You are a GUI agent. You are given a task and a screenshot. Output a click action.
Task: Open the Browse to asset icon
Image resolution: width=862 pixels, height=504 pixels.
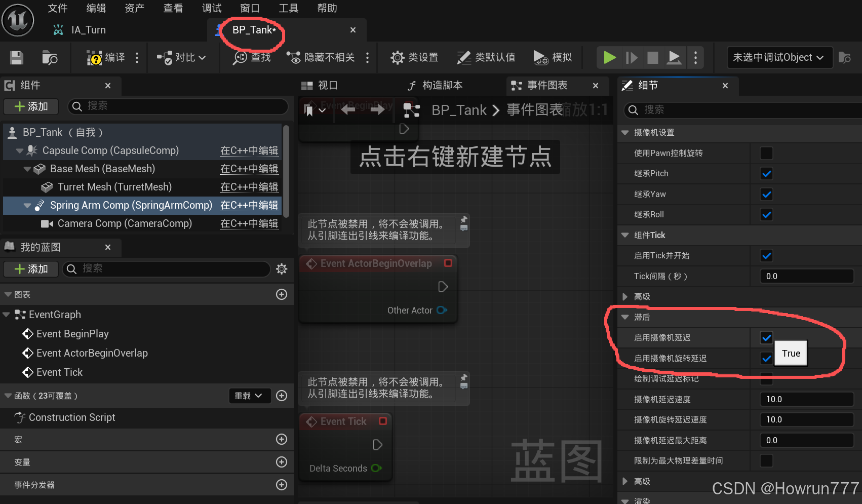[x=50, y=58]
